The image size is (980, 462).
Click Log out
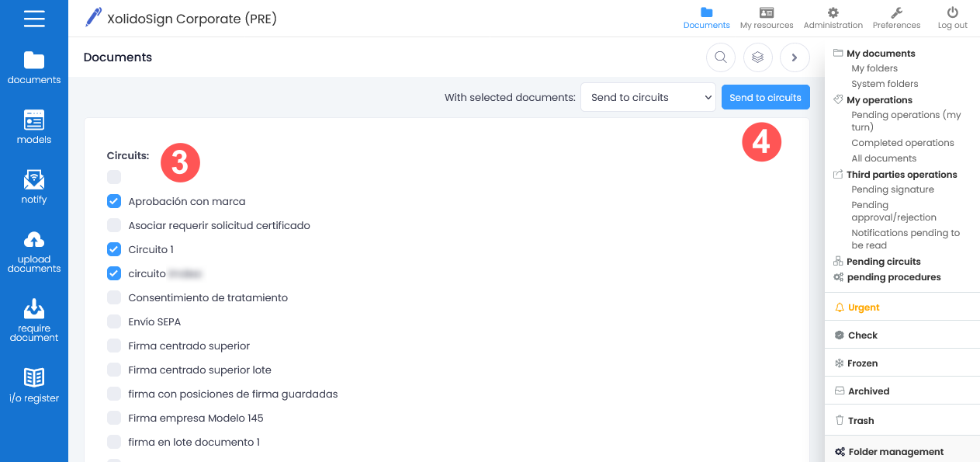952,18
